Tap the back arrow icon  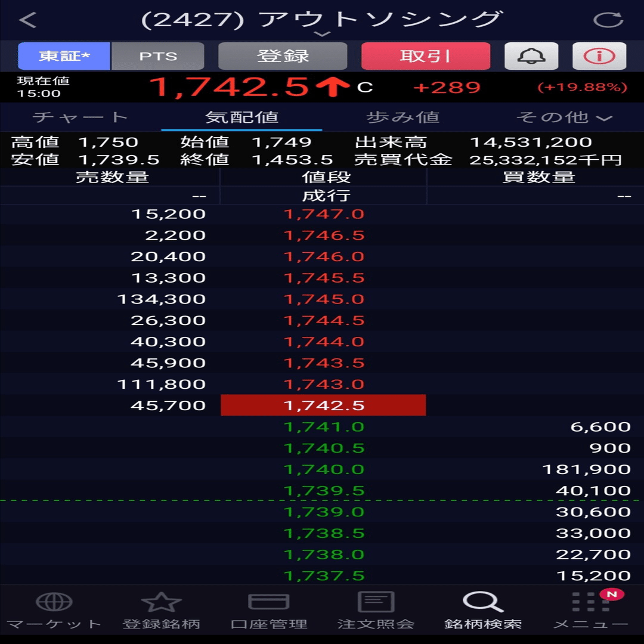[28, 20]
